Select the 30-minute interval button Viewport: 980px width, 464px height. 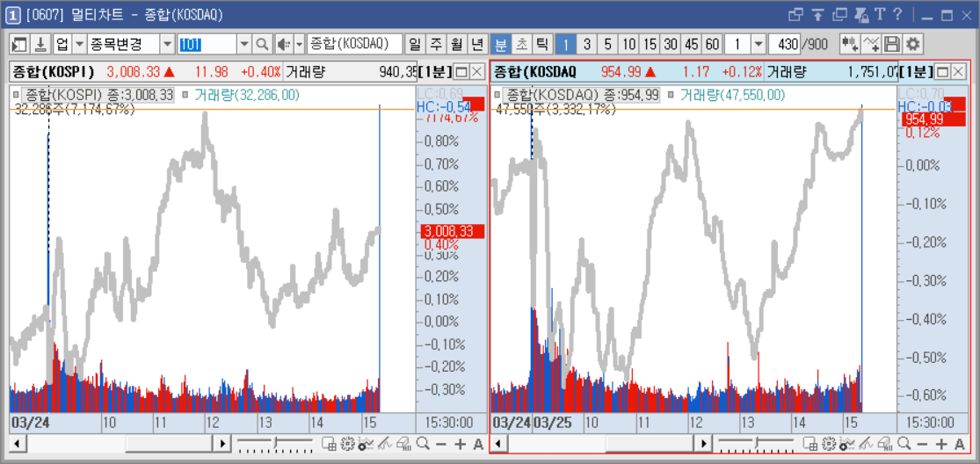[x=671, y=44]
